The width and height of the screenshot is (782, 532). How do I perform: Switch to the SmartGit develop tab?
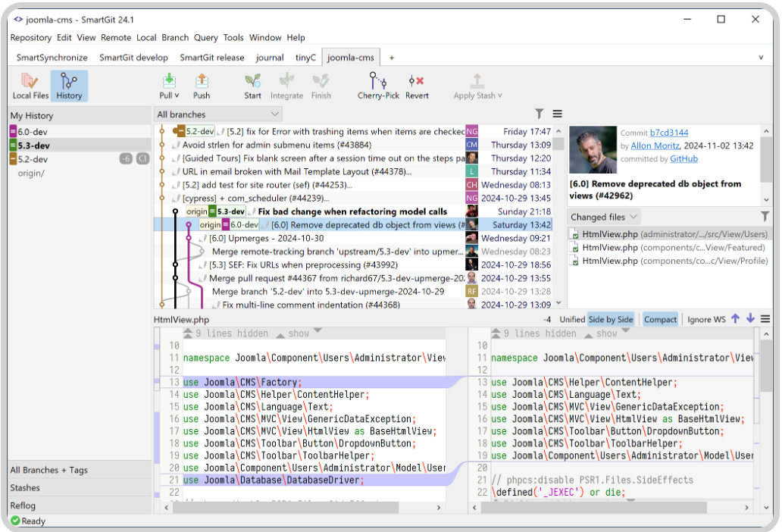click(x=133, y=57)
